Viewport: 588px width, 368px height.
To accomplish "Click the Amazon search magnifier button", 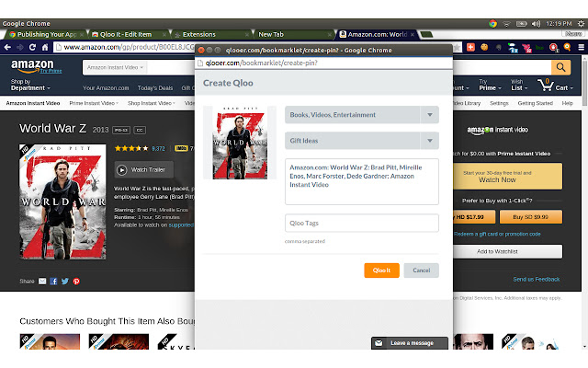I will coord(561,67).
